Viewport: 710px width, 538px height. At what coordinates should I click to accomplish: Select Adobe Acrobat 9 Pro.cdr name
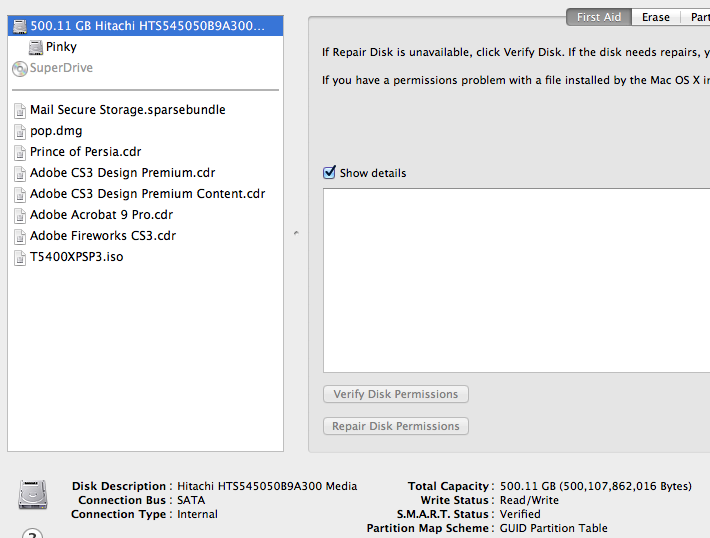pos(101,215)
